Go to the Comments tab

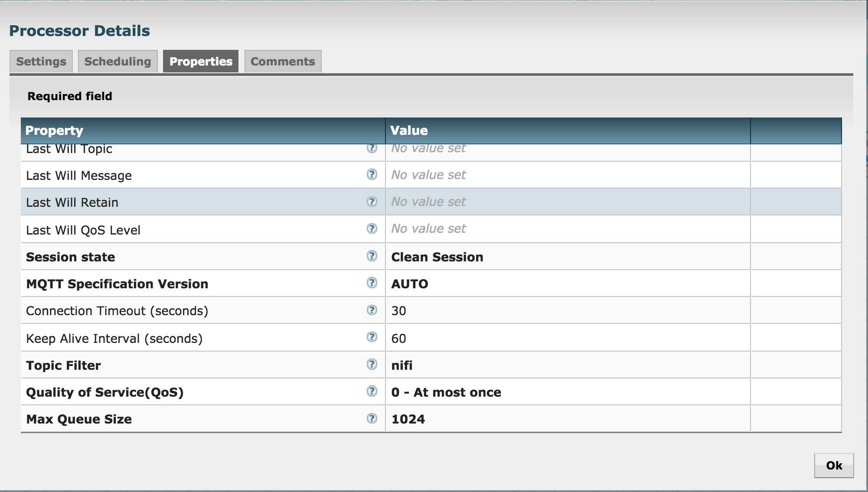[283, 62]
